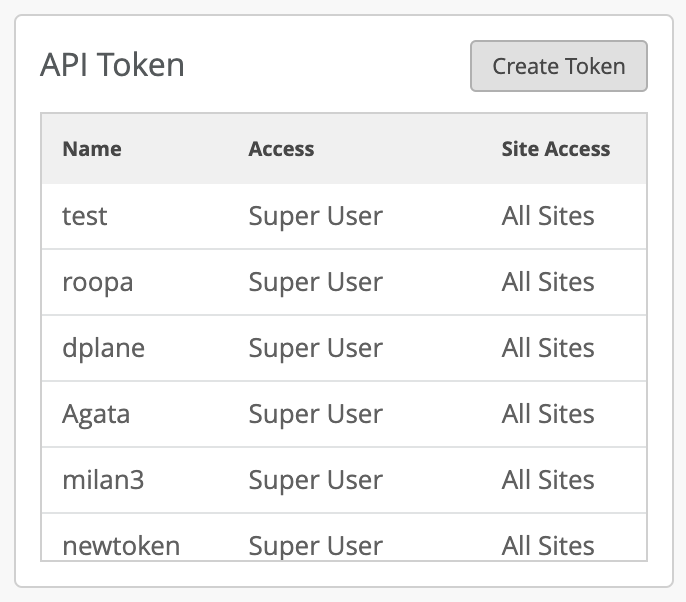Viewport: 686px width, 602px height.
Task: Click Super User in roopa row
Action: (x=315, y=282)
